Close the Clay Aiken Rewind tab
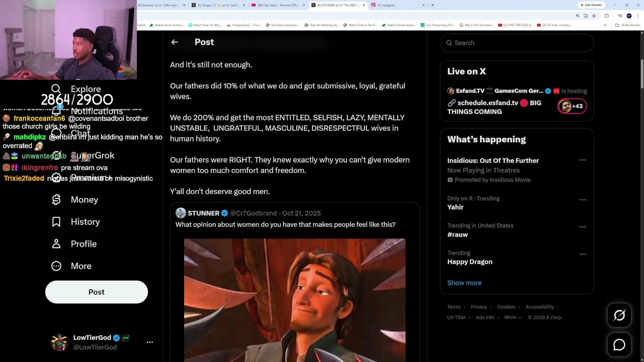This screenshot has height=362, width=644. (303, 5)
